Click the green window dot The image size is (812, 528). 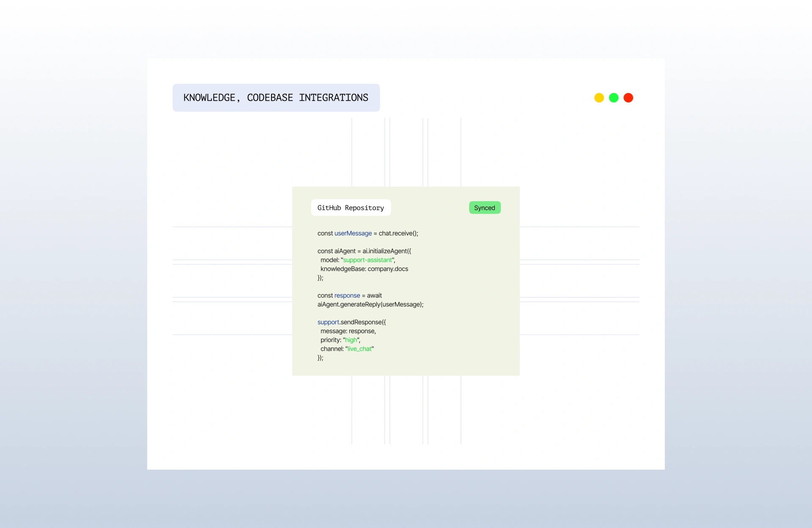point(614,98)
